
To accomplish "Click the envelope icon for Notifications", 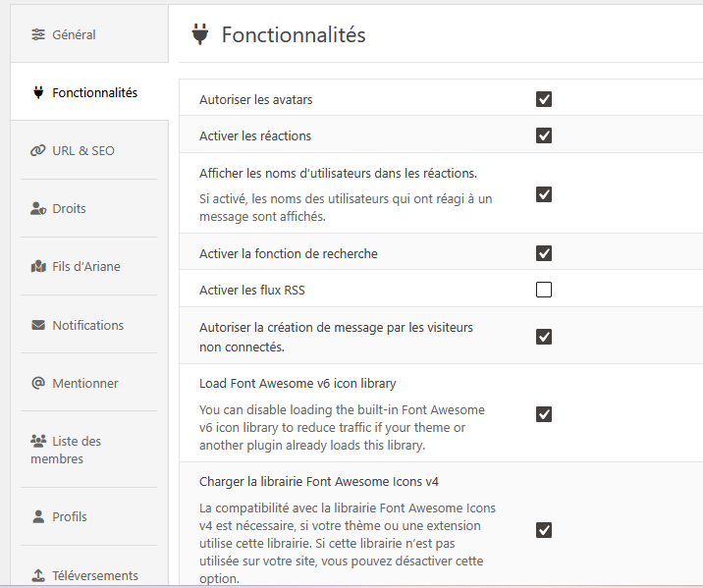I will point(38,325).
